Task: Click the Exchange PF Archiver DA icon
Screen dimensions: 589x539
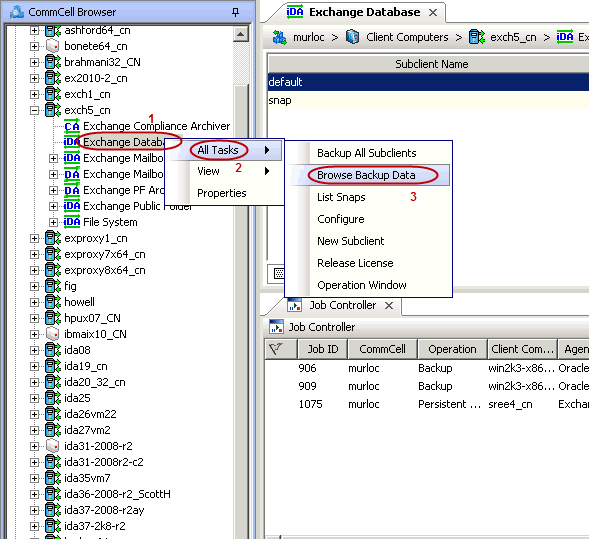Action: click(x=72, y=190)
